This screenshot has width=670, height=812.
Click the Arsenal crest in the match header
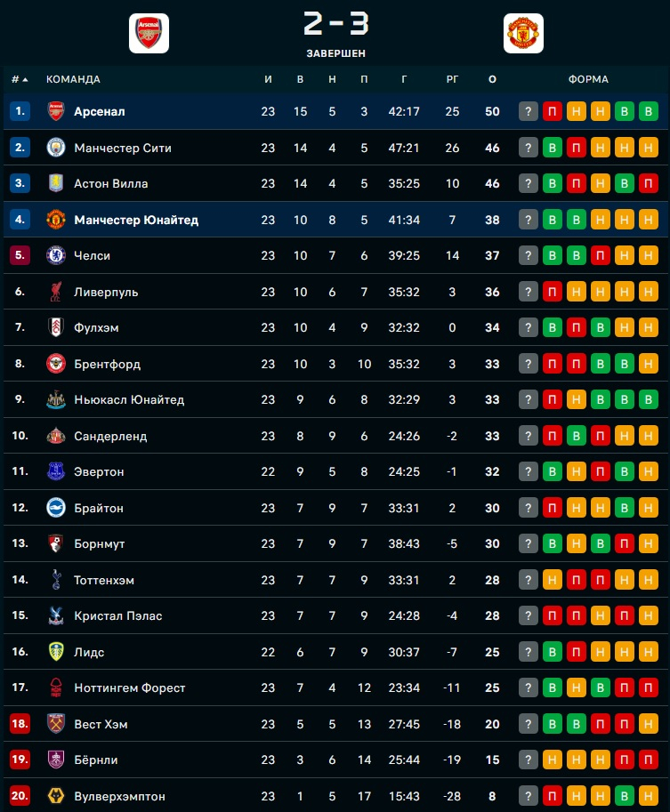(x=149, y=34)
